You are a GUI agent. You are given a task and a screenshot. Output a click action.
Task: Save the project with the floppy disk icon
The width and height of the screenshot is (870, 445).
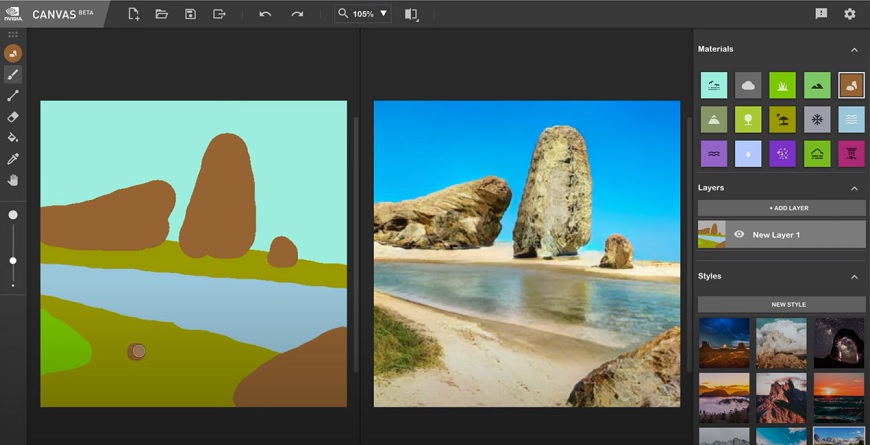tap(190, 14)
